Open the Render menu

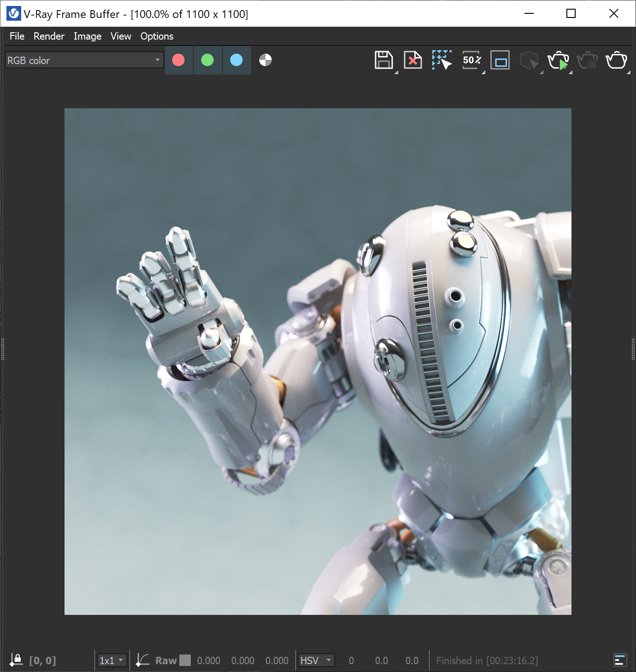48,36
